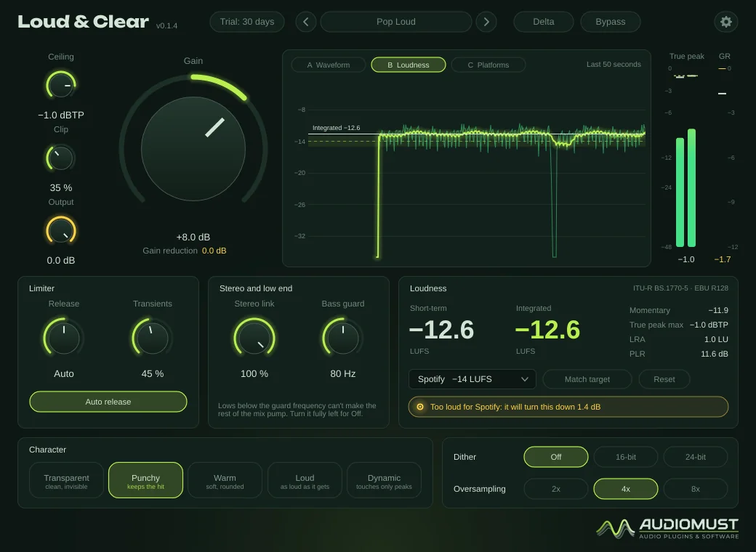Click the GR −1.7 meter value
This screenshot has width=756, height=552.
(x=723, y=259)
